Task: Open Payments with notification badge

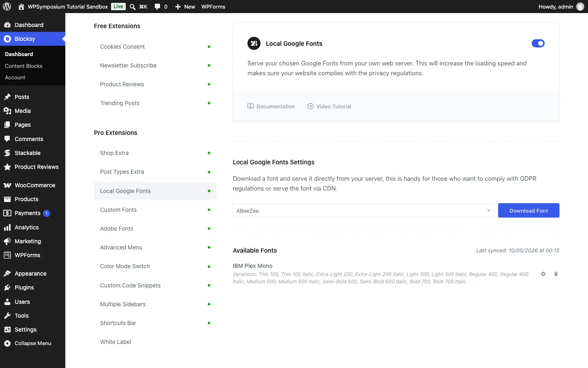Action: pos(33,213)
